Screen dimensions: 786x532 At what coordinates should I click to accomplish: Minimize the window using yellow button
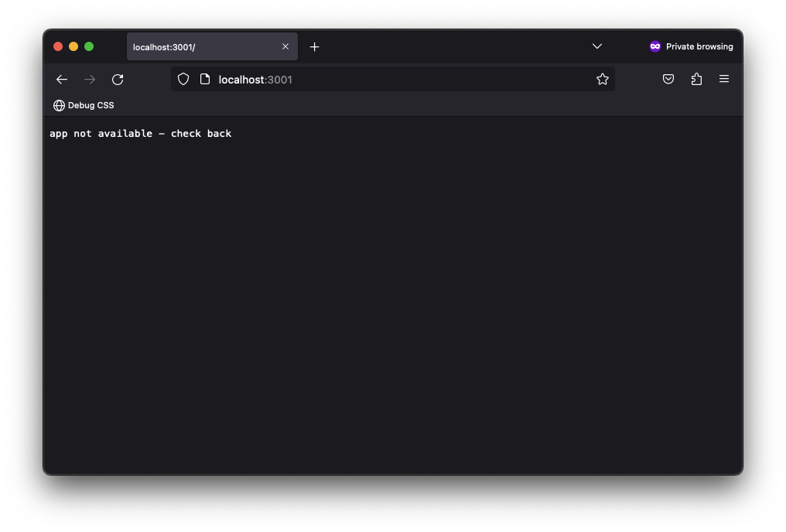[x=73, y=46]
